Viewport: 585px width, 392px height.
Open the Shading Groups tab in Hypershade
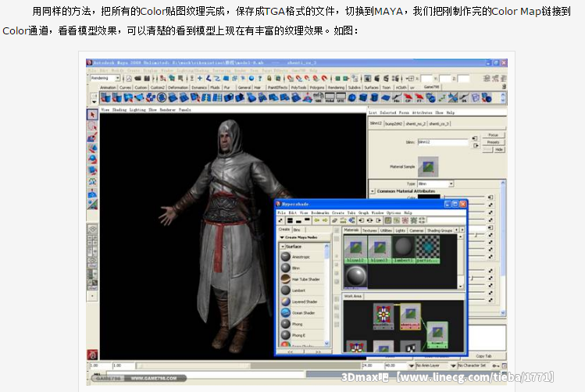(439, 230)
